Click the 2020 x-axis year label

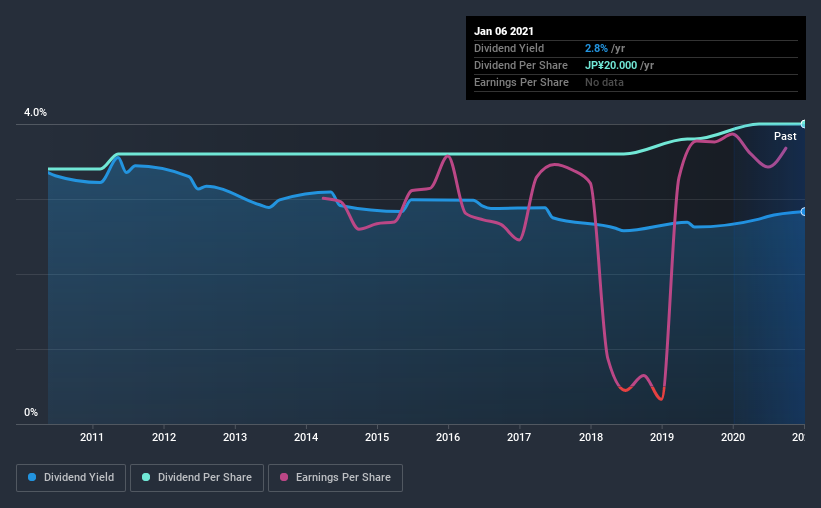(x=733, y=437)
